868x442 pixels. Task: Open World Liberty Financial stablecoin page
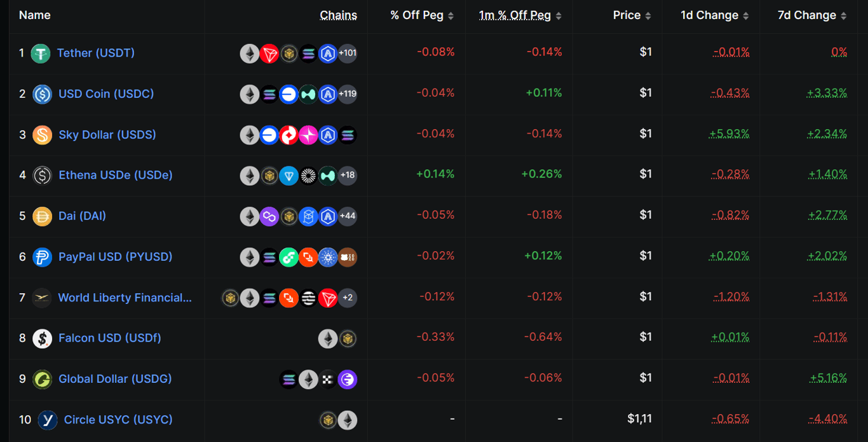click(125, 298)
